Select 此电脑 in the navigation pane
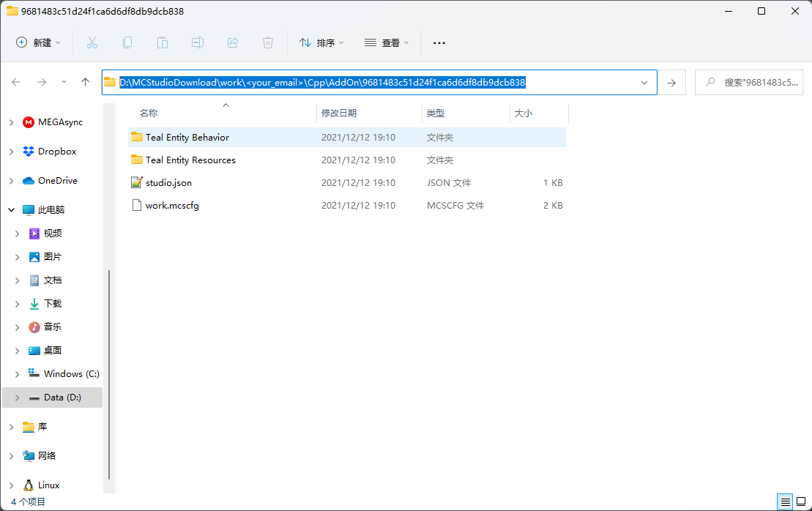The image size is (812, 511). (x=51, y=209)
